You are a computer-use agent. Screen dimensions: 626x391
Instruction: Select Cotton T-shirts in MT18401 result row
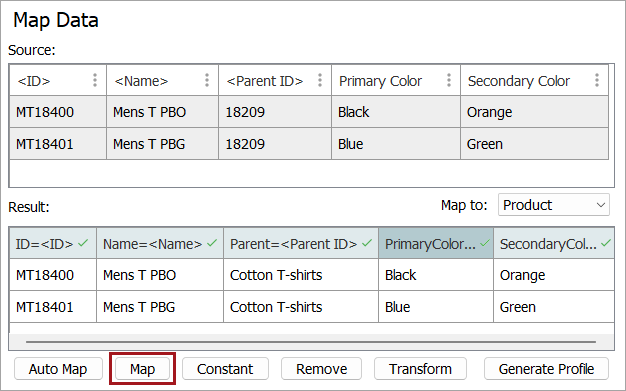pos(301,307)
